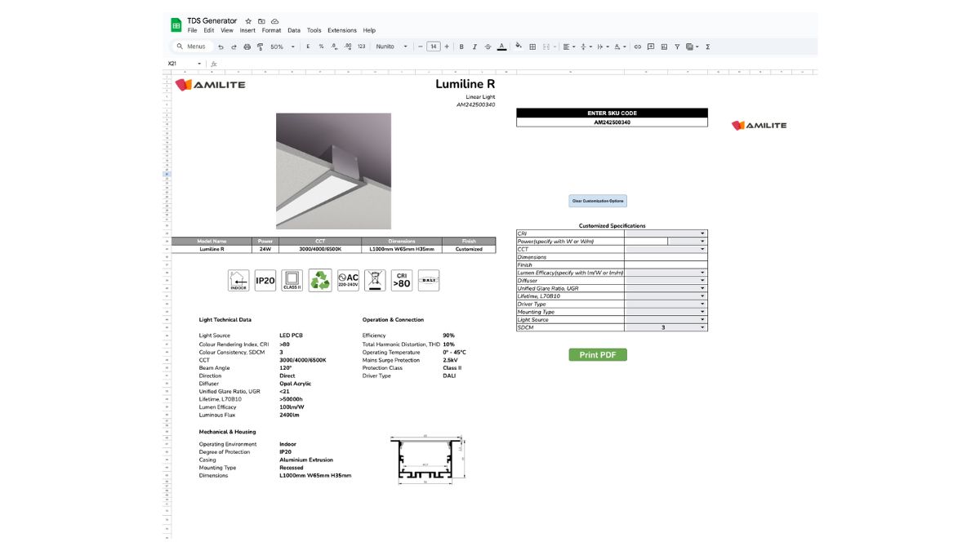
Task: Click the print icon in toolbar
Action: 247,47
